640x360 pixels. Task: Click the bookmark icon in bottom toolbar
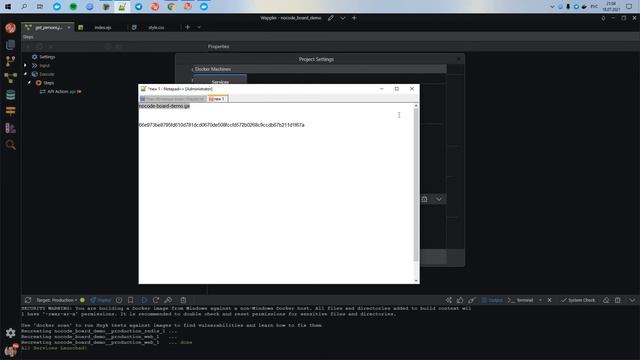(x=131, y=300)
